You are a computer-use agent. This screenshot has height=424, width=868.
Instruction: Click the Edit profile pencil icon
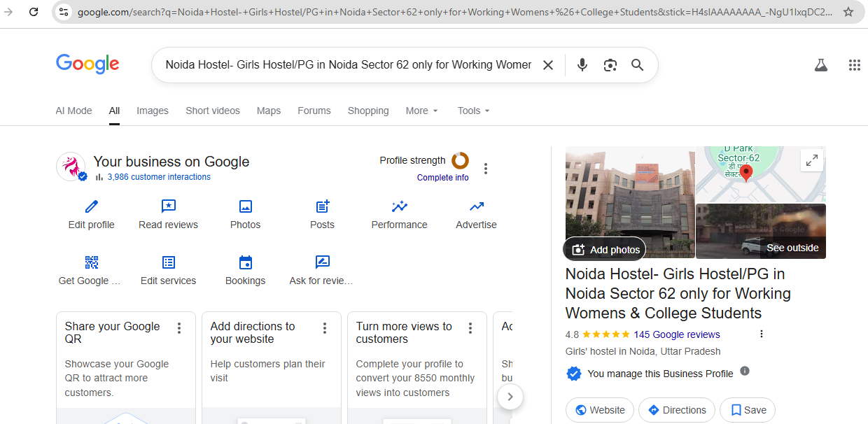pos(92,206)
